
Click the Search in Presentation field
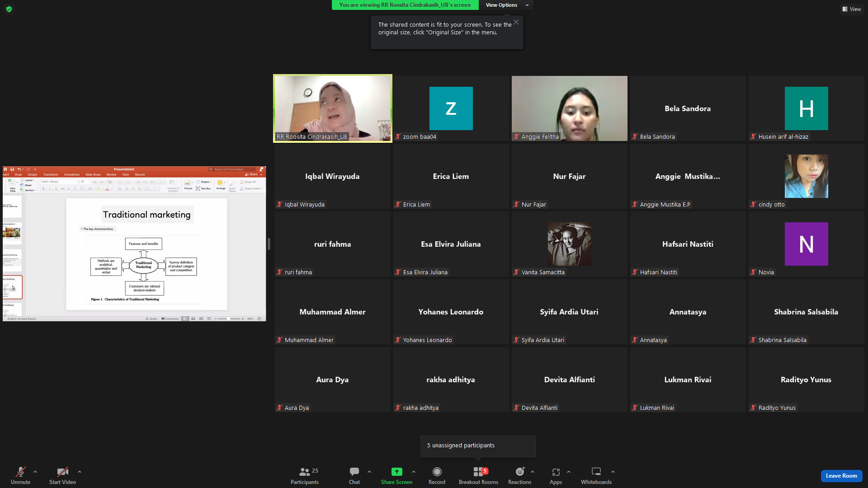click(232, 169)
